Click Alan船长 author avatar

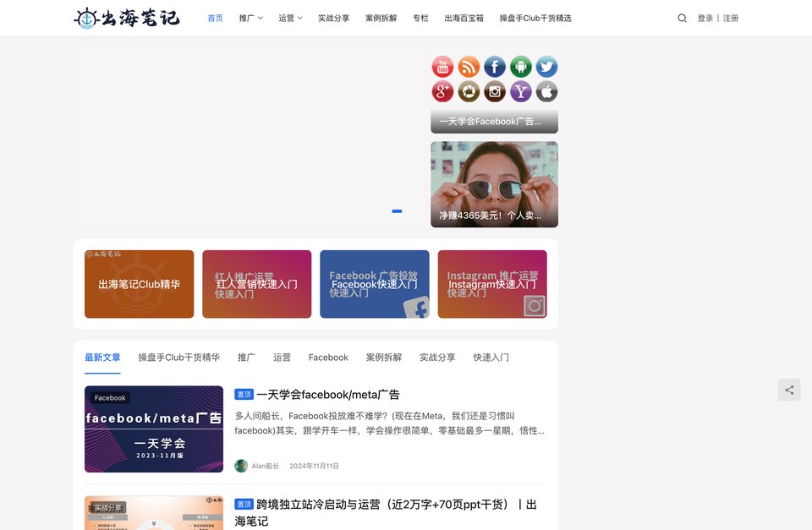tap(241, 466)
